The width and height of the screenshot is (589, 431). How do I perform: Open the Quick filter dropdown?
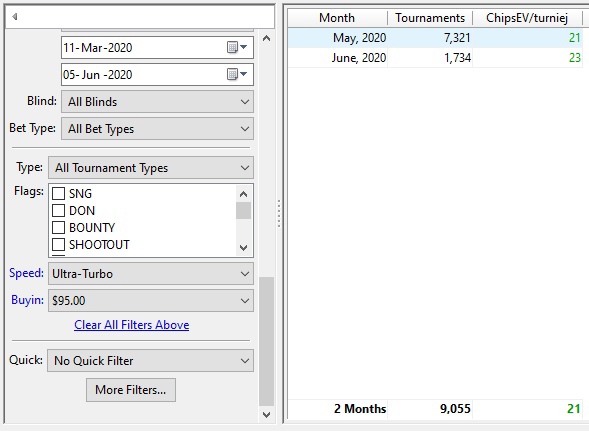click(x=150, y=361)
